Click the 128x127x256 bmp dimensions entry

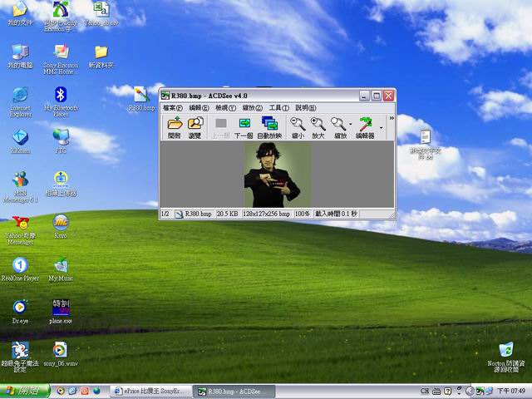[x=266, y=214]
